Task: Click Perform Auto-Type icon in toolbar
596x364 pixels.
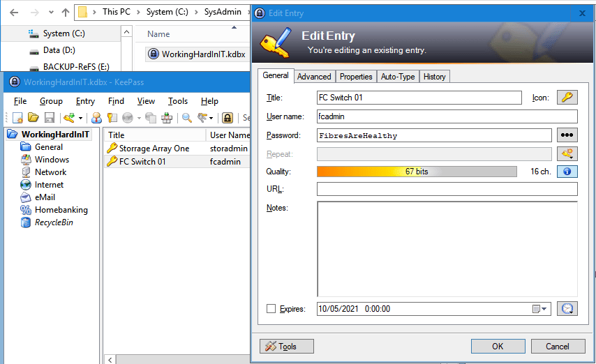Action: point(167,118)
